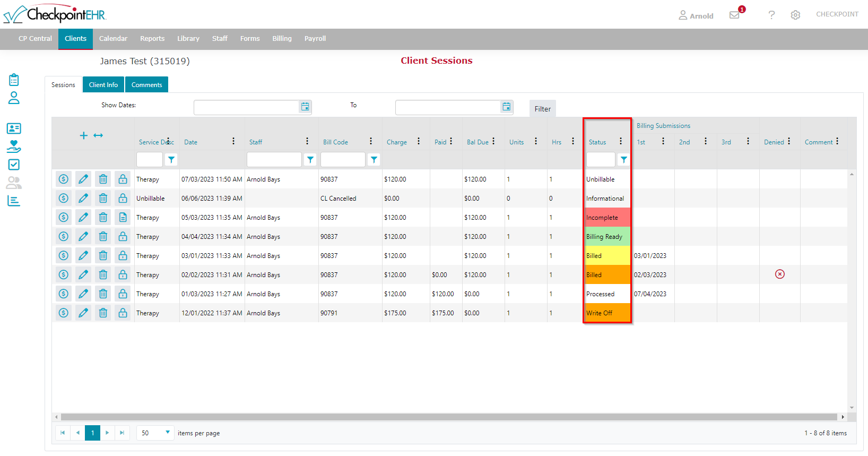Click the trash delete icon for 06/06/2023 session
The height and width of the screenshot is (456, 868).
103,199
